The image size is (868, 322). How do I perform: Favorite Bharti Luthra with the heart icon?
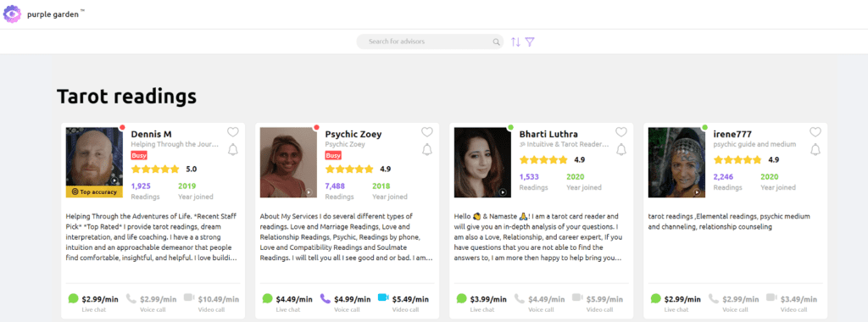tap(621, 132)
